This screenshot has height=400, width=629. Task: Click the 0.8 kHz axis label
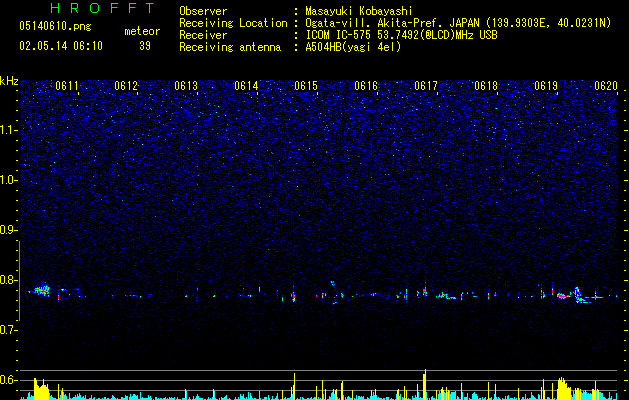pyautogui.click(x=9, y=280)
